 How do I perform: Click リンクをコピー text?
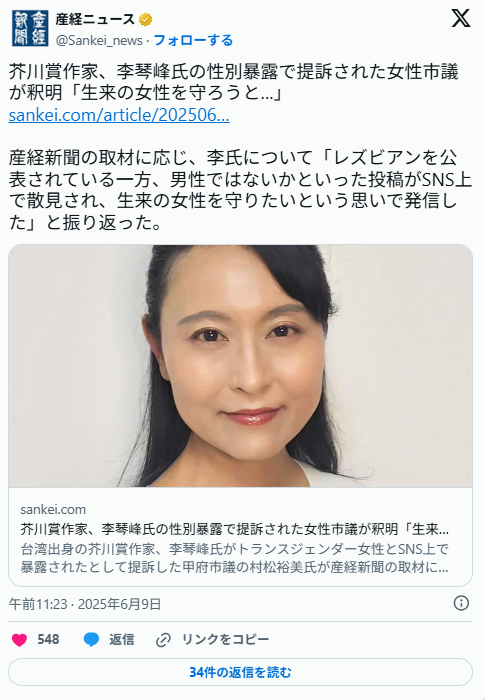click(225, 640)
